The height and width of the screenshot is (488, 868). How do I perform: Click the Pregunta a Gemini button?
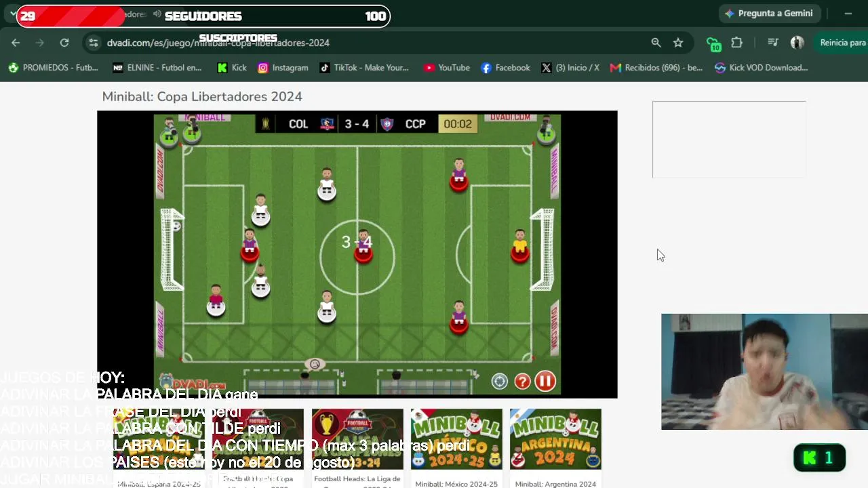770,14
